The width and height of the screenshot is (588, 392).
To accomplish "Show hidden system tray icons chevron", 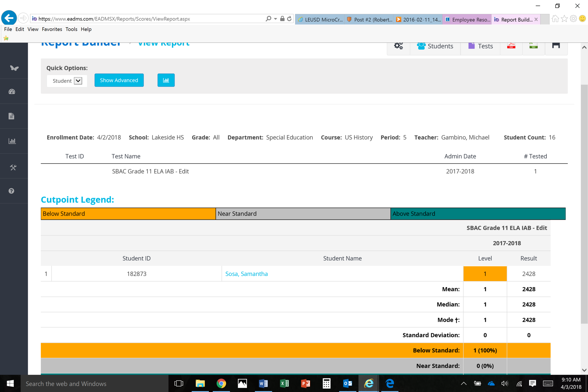I will tap(463, 383).
